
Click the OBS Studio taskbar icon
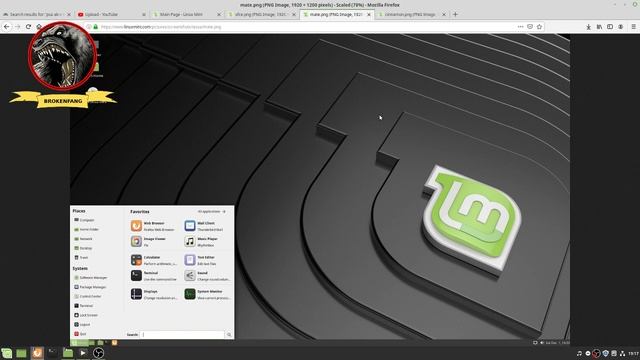(x=98, y=353)
